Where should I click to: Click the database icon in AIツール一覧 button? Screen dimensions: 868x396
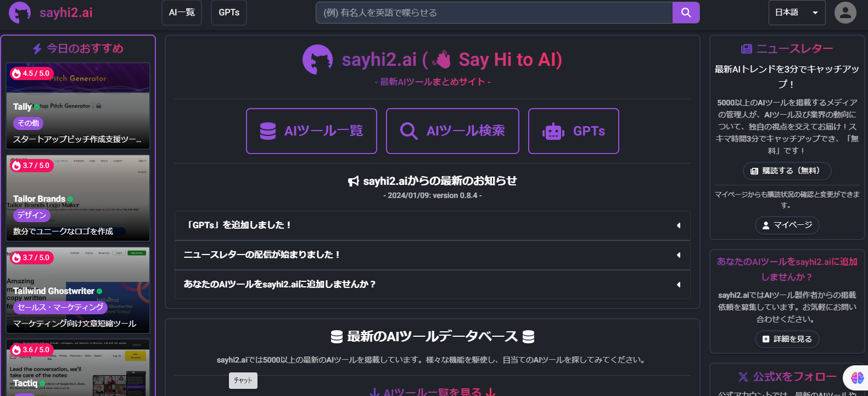click(x=268, y=131)
